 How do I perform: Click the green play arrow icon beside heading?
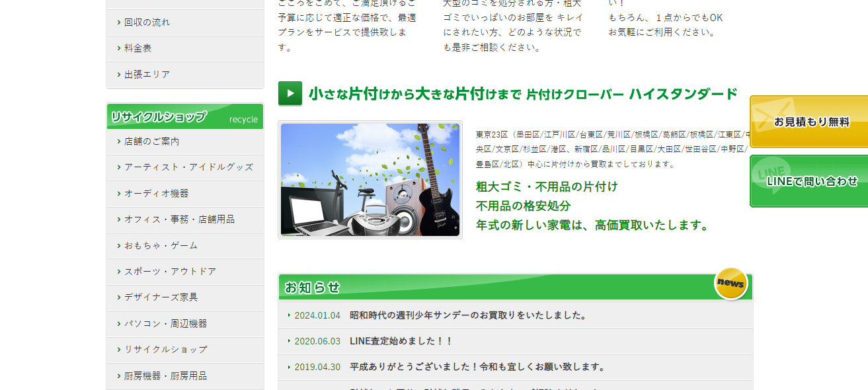(290, 93)
